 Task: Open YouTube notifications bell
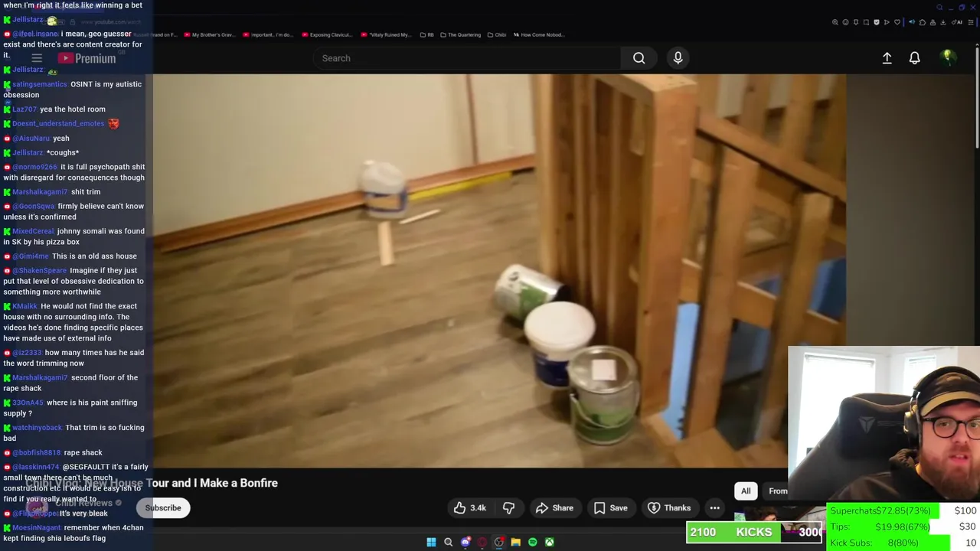tap(914, 58)
